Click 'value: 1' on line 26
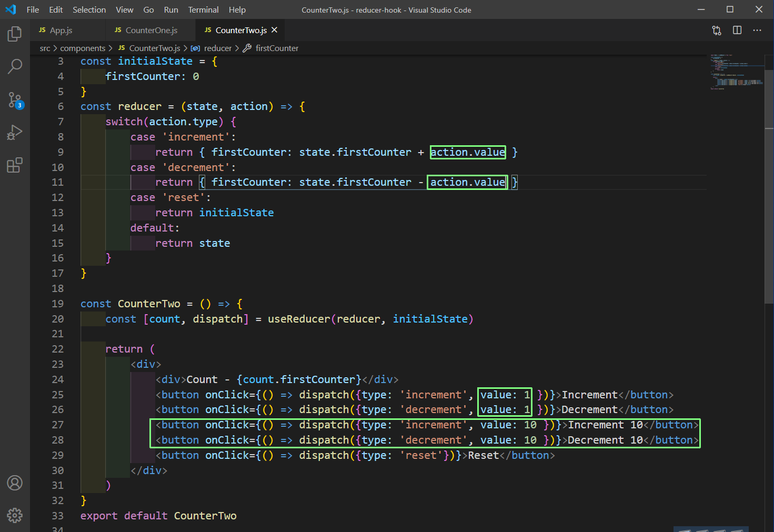 pyautogui.click(x=505, y=409)
